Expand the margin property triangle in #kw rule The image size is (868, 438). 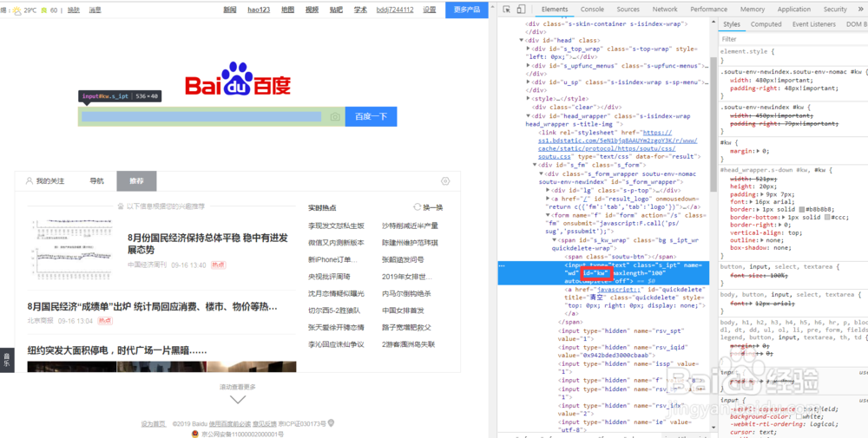tap(757, 151)
